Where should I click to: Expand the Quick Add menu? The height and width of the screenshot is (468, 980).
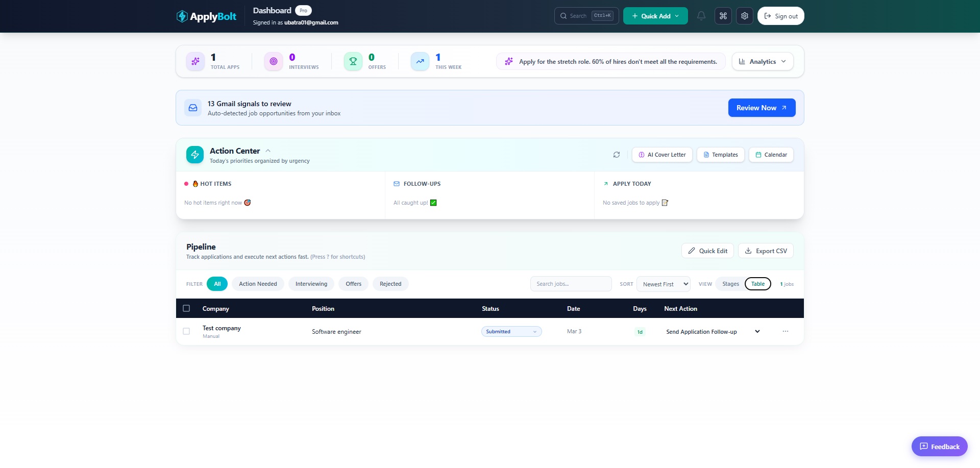(655, 16)
